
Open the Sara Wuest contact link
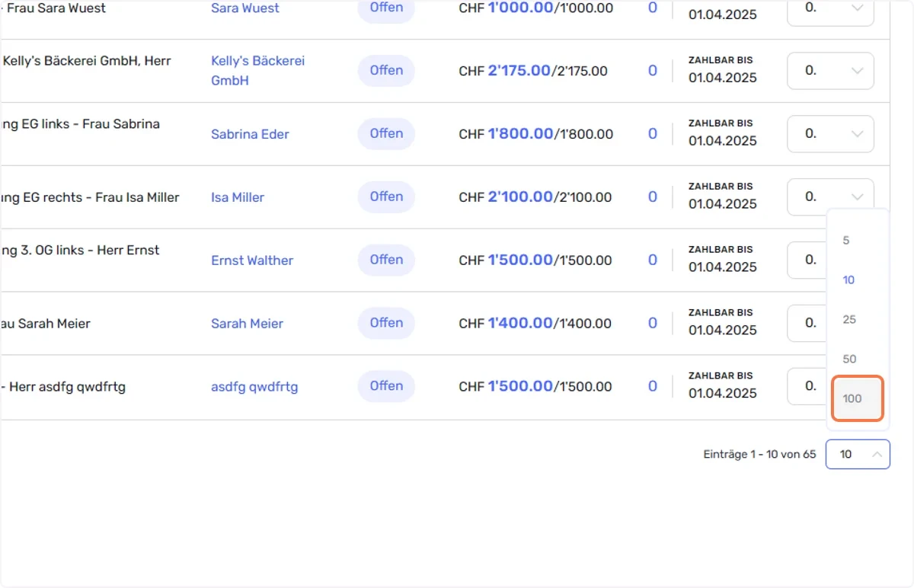(245, 8)
